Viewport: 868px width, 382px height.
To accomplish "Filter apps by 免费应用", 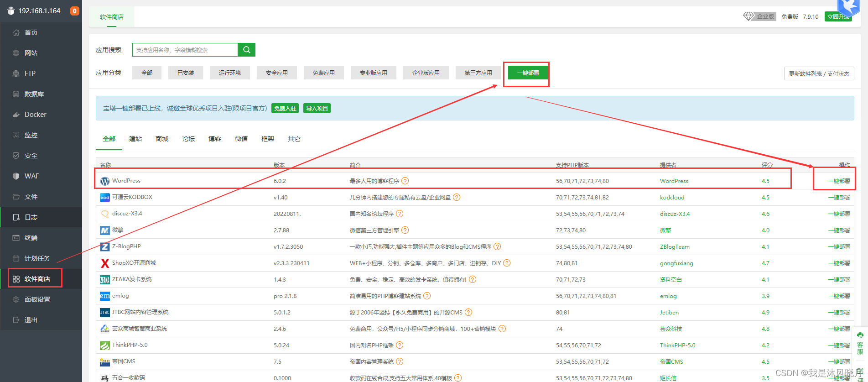I will (x=324, y=73).
